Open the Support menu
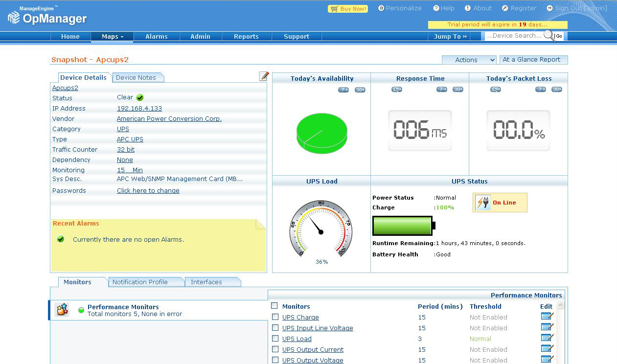 (297, 36)
